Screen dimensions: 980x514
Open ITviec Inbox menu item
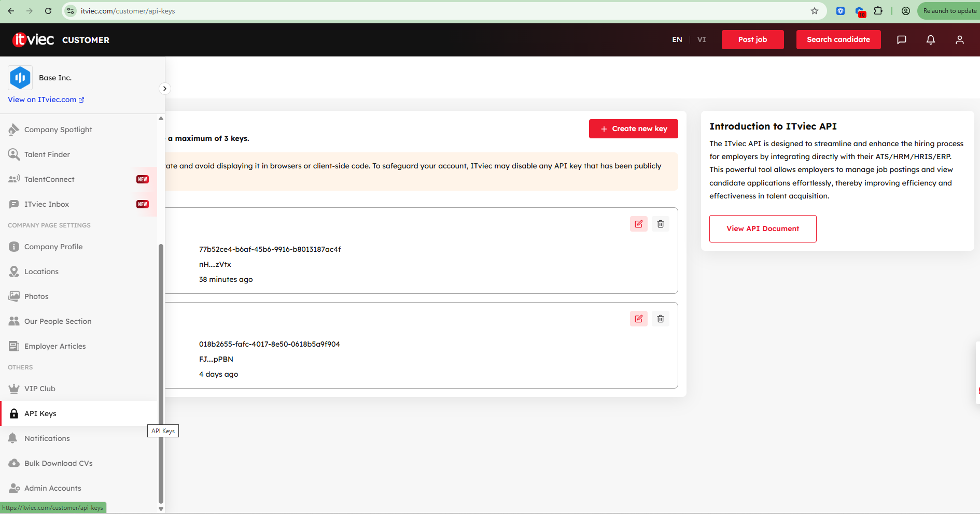[x=79, y=204]
